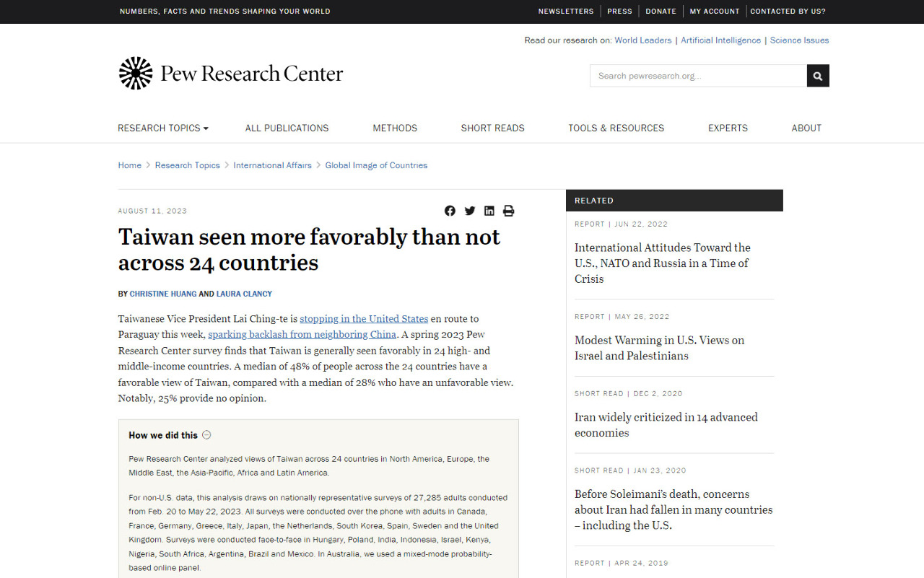Click the 'Related' sidebar header

tap(674, 201)
